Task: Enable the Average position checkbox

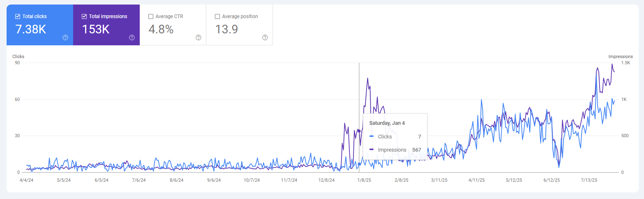Action: coord(217,16)
